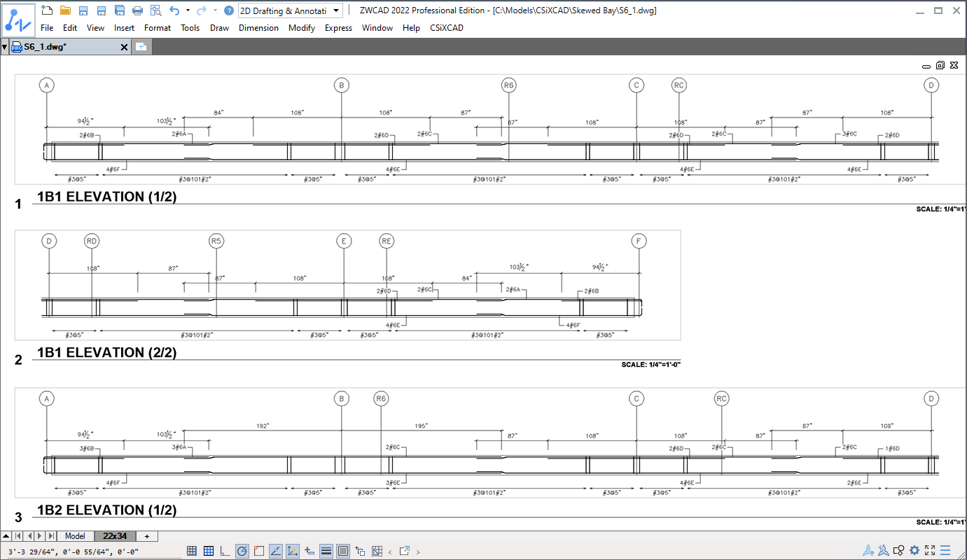Open the settings gear in status bar
Viewport: 967px width, 560px height.
tap(914, 551)
